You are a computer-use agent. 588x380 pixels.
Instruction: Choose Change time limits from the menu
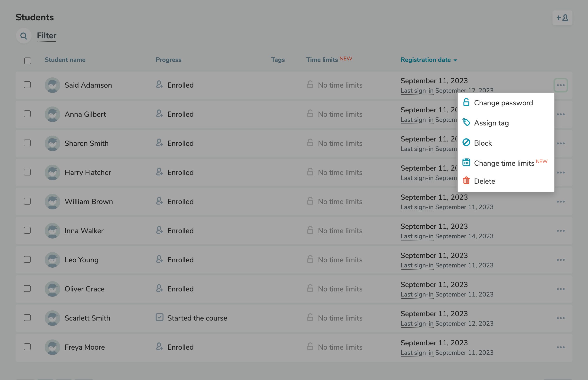(504, 163)
